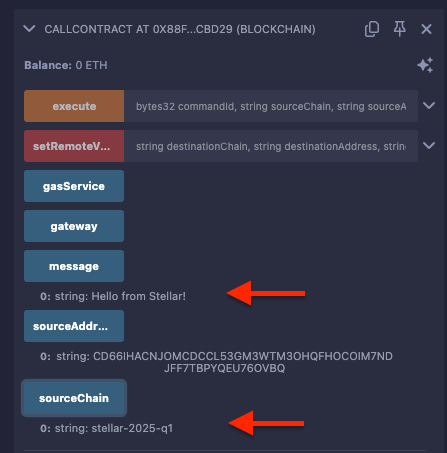Remove the deployed contract with X icon
Image resolution: width=447 pixels, height=453 pixels.
(426, 29)
